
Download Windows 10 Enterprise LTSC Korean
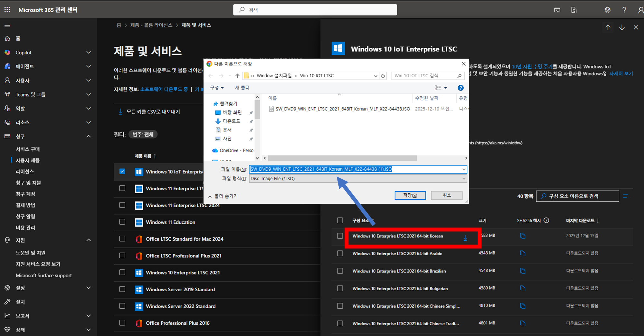(465, 238)
